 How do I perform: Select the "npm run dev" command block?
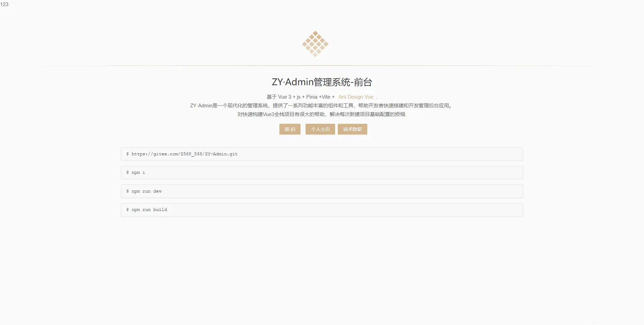[322, 191]
